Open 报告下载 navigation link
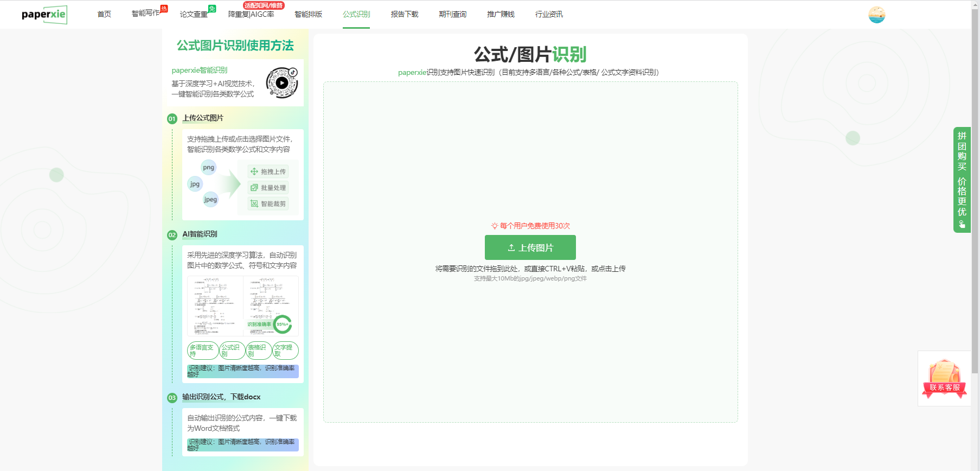 [x=405, y=14]
